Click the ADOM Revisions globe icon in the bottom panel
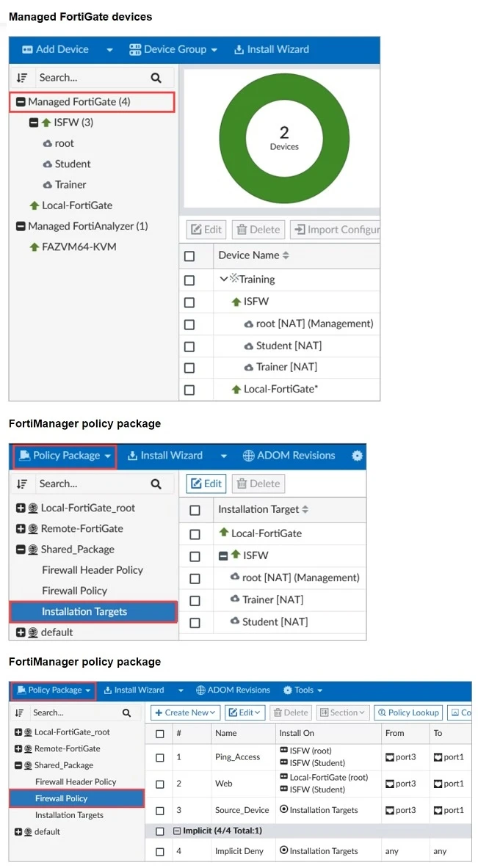Screen dimensions: 478x868 pyautogui.click(x=200, y=690)
